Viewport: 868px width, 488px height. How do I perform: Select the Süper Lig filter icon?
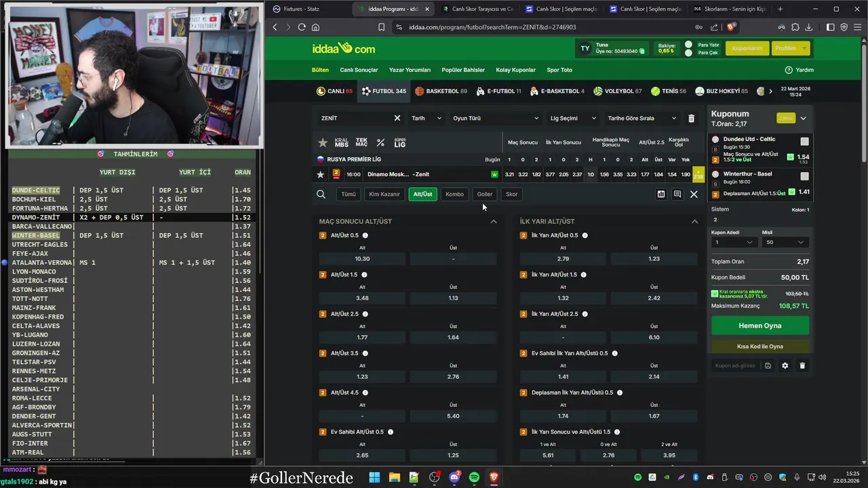point(399,142)
